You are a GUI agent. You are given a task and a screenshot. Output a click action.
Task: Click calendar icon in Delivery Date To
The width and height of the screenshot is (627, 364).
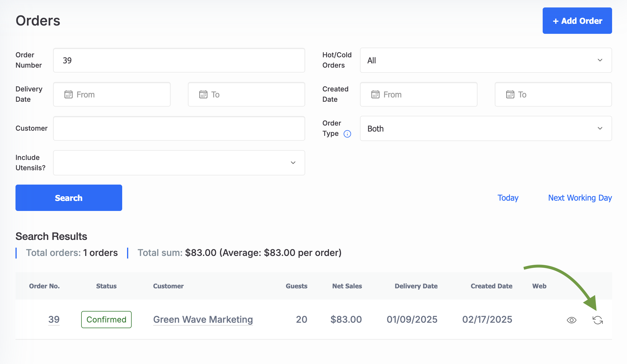(203, 95)
